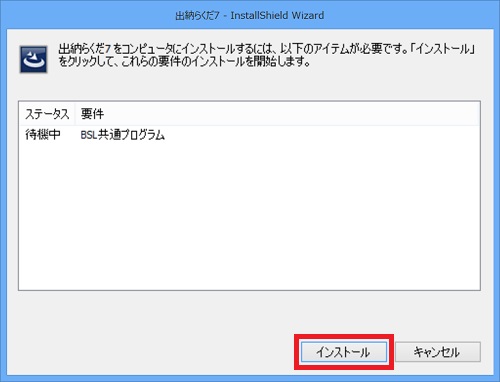
Task: Click title bar area right of the title
Action: pos(410,15)
